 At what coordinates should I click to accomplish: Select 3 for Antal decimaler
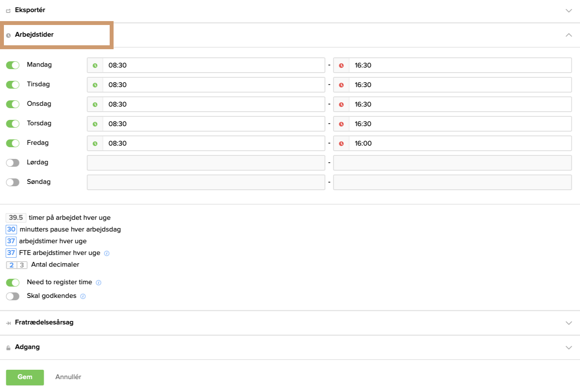(22, 265)
